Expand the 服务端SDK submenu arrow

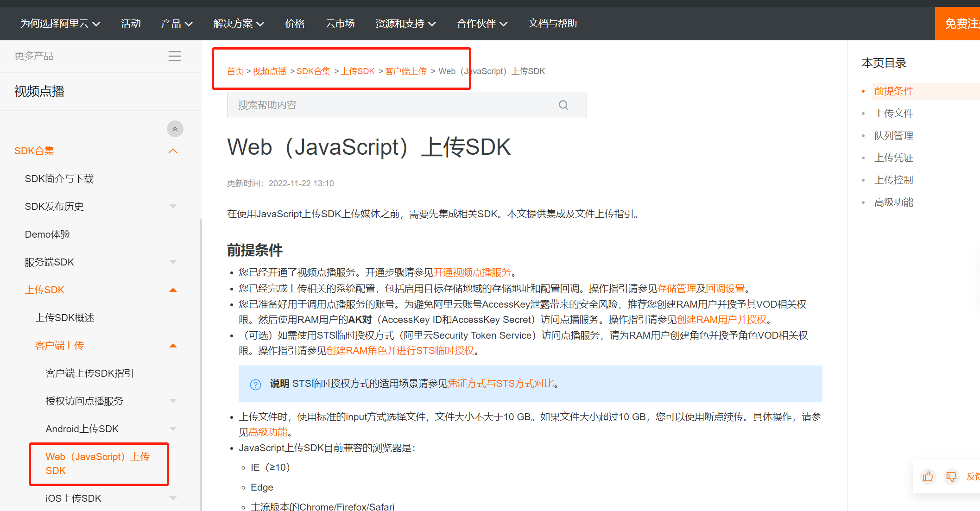[x=173, y=262]
